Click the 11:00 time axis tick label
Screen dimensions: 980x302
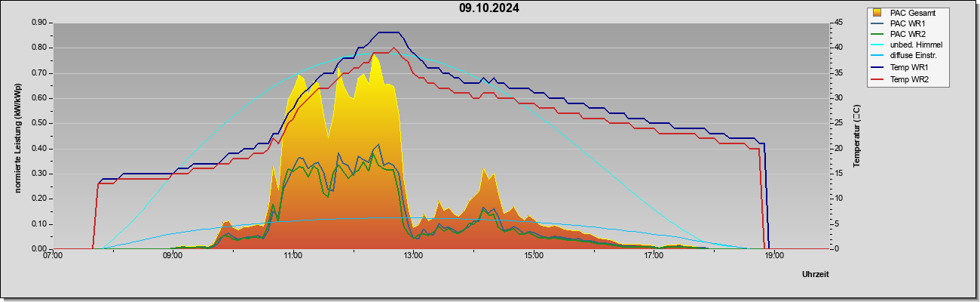click(293, 256)
